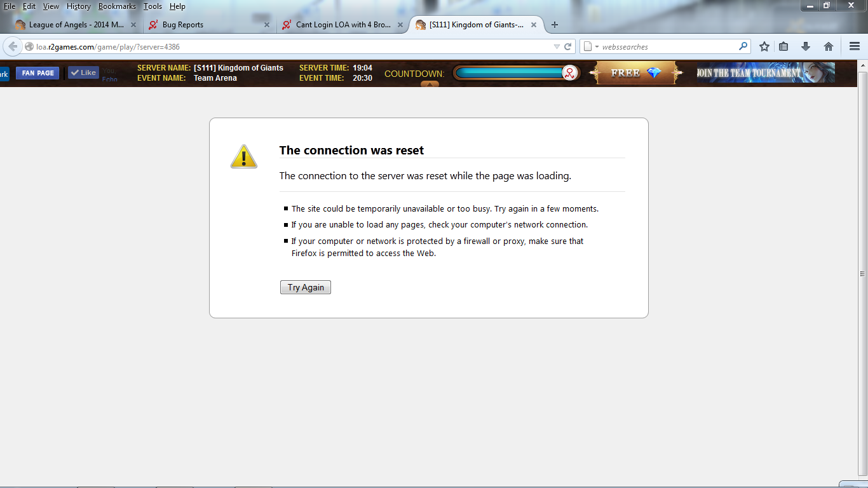Click the Back navigation arrow
This screenshot has height=488, width=868.
point(13,46)
